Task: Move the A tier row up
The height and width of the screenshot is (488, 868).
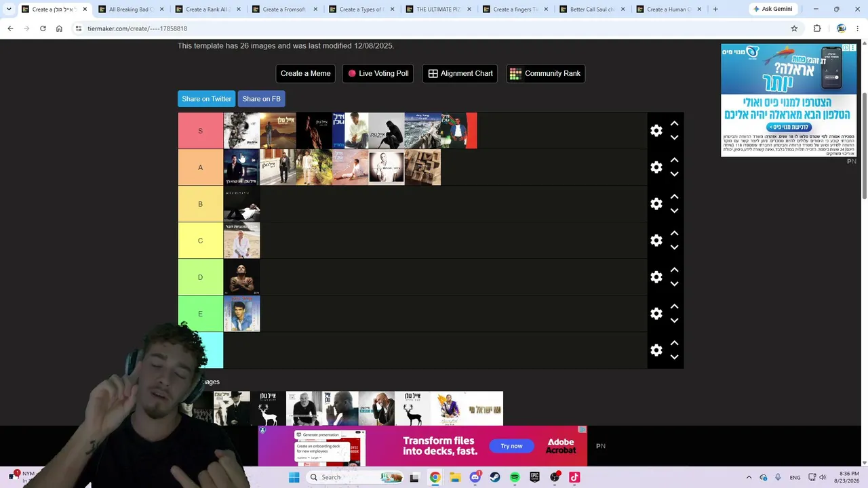Action: tap(674, 160)
